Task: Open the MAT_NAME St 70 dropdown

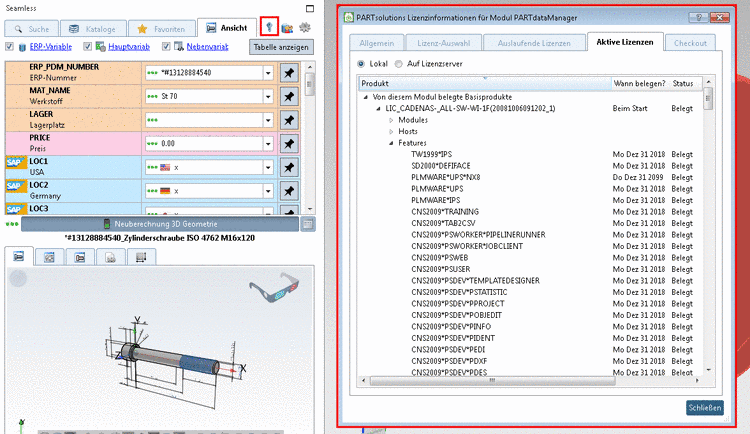Action: (x=268, y=96)
